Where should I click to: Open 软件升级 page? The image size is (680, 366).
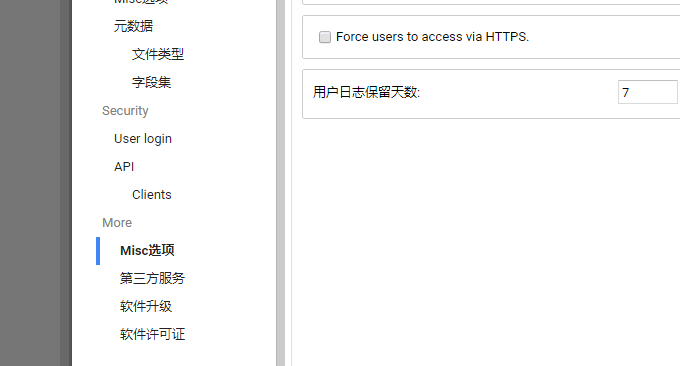(146, 307)
